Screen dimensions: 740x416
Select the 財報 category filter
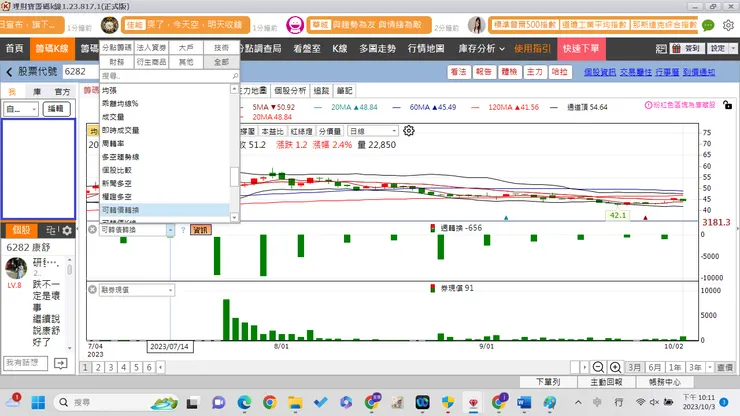click(x=117, y=62)
